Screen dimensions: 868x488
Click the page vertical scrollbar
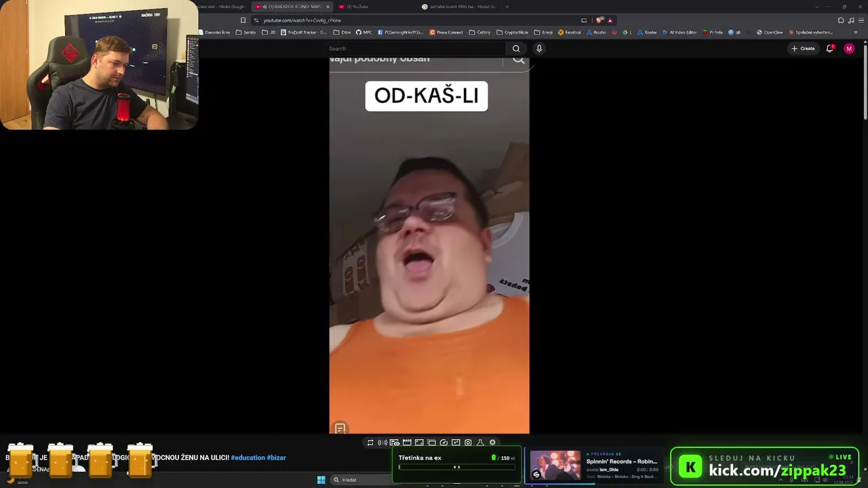[865, 81]
